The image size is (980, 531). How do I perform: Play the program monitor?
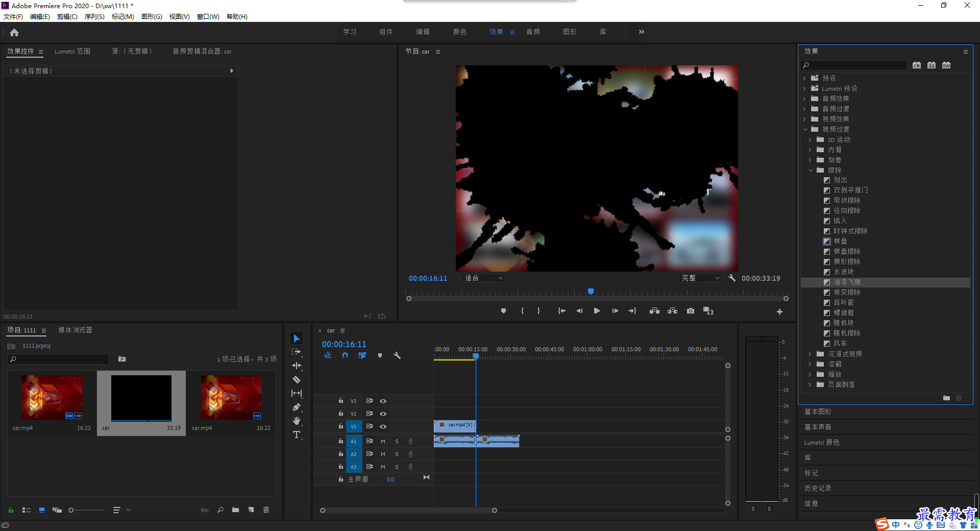click(597, 311)
